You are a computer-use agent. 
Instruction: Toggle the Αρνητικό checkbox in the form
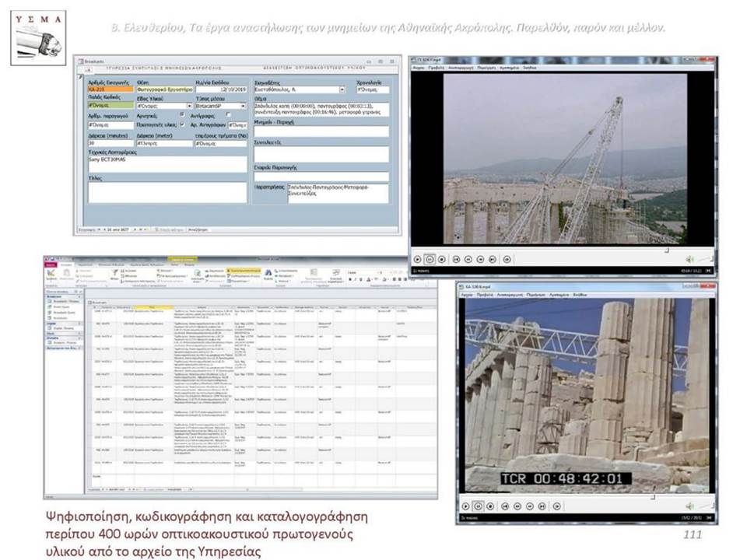point(182,115)
